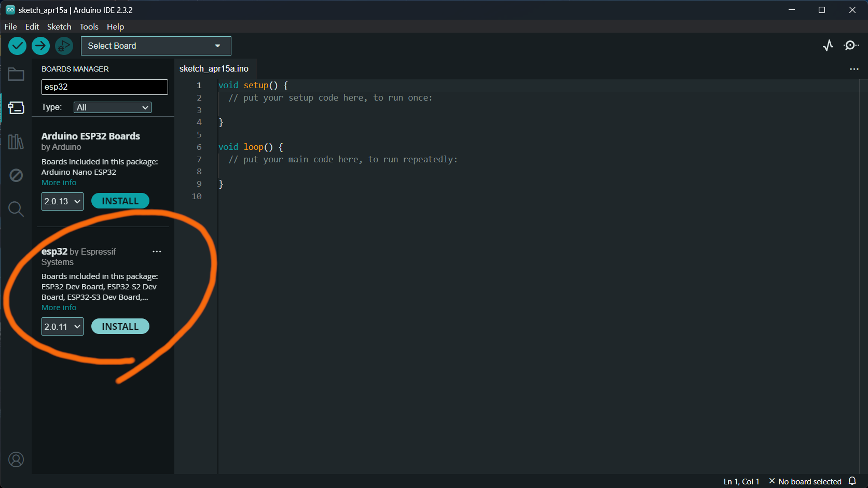Click the Boards Manager search field
This screenshot has height=488, width=868.
104,87
